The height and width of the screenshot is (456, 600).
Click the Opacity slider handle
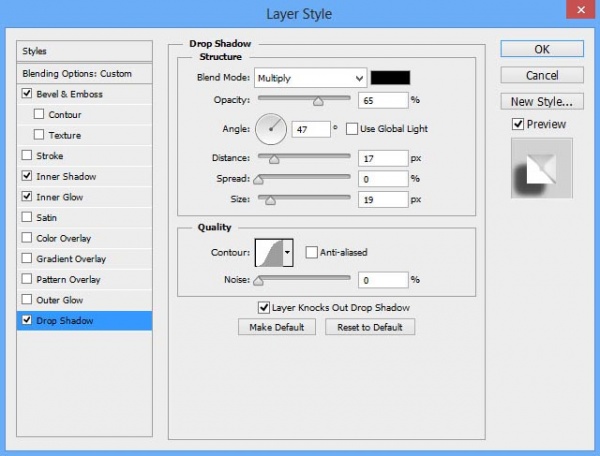click(x=318, y=101)
